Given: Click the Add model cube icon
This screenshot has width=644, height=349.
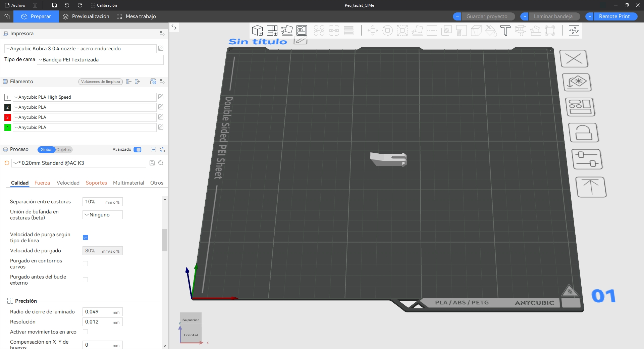Looking at the screenshot, I should [x=257, y=31].
